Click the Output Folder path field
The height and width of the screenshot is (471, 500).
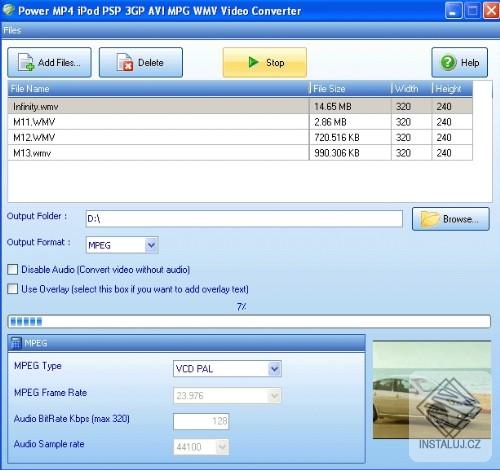tap(244, 219)
